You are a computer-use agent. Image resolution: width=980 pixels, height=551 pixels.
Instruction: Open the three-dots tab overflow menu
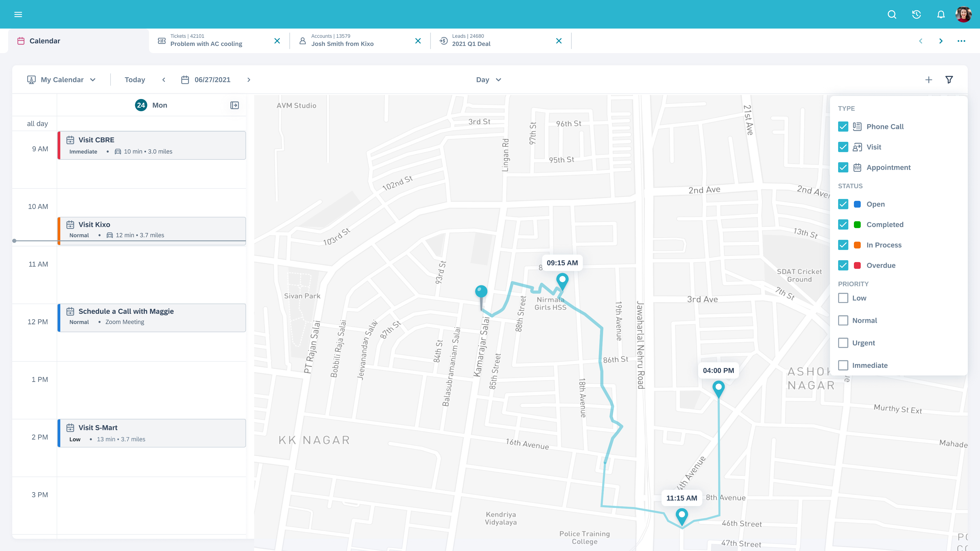tap(961, 41)
